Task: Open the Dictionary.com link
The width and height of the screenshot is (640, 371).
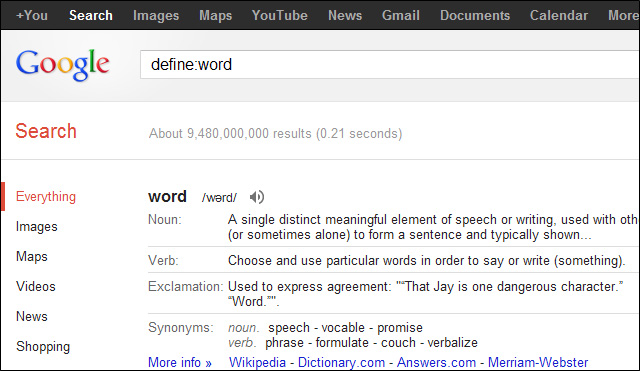Action: (x=341, y=362)
